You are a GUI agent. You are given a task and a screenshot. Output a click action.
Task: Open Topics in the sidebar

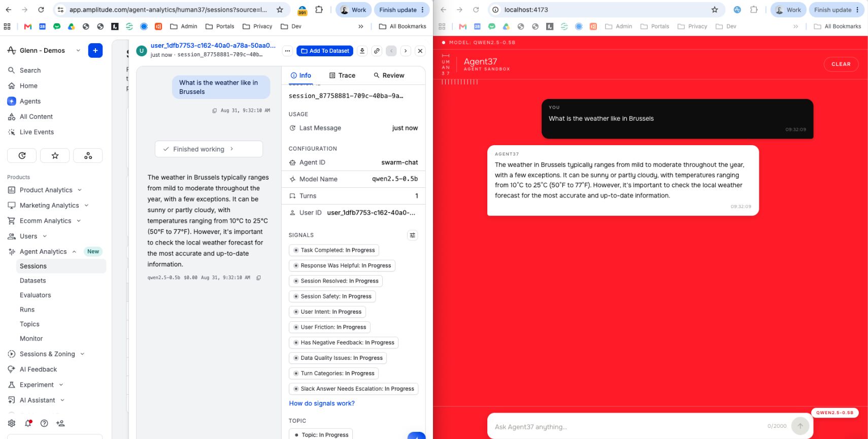29,324
